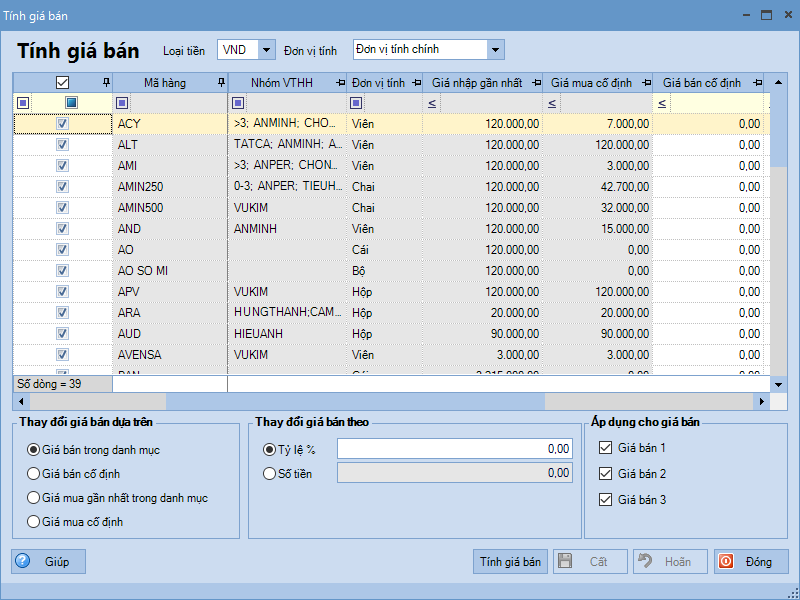Open the Loại tiền VND dropdown
The height and width of the screenshot is (600, 800).
click(x=266, y=50)
